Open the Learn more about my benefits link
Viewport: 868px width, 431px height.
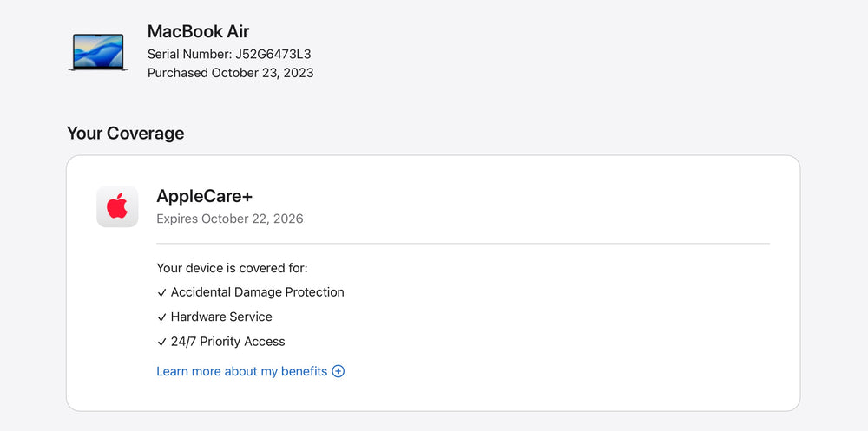coord(241,371)
